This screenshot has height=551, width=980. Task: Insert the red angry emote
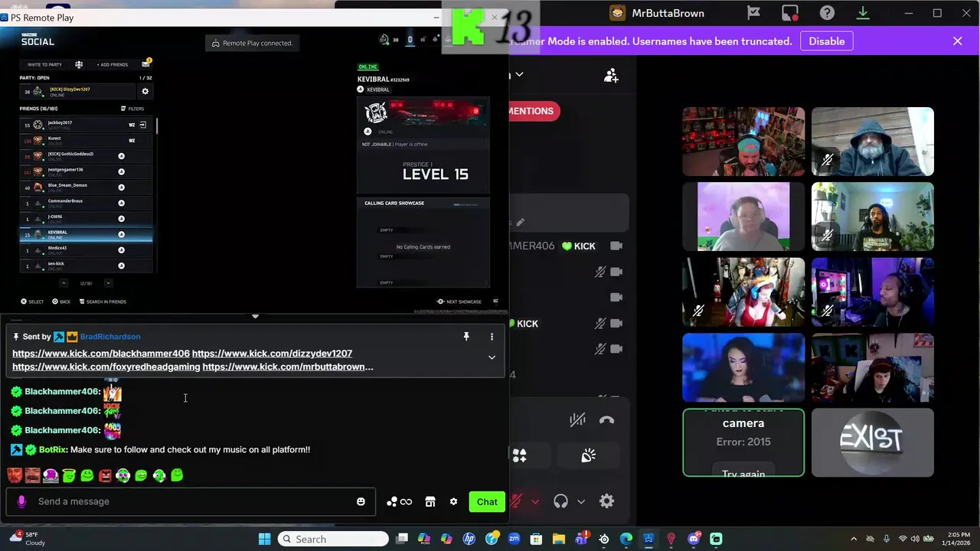click(x=105, y=476)
